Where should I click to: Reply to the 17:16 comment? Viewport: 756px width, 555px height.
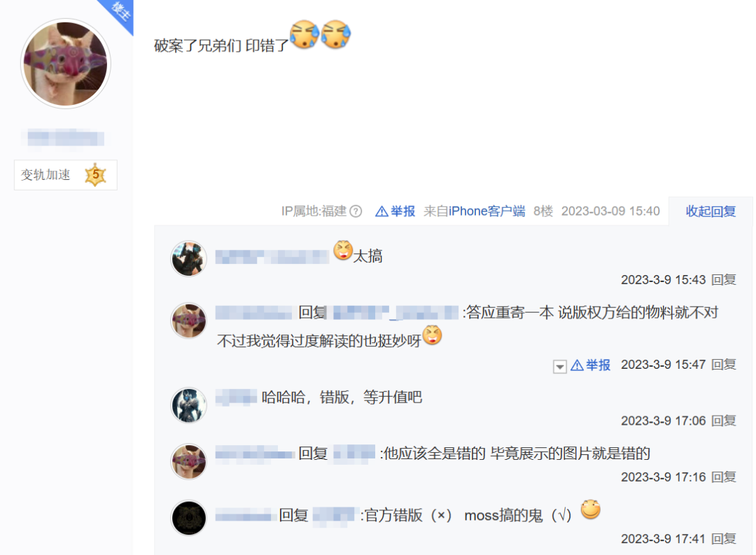(x=724, y=477)
